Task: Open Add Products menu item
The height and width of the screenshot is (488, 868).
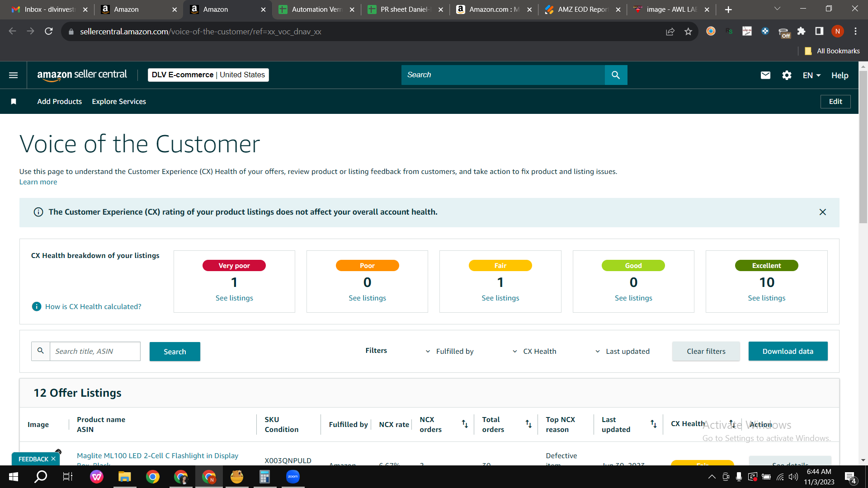Action: (x=60, y=102)
